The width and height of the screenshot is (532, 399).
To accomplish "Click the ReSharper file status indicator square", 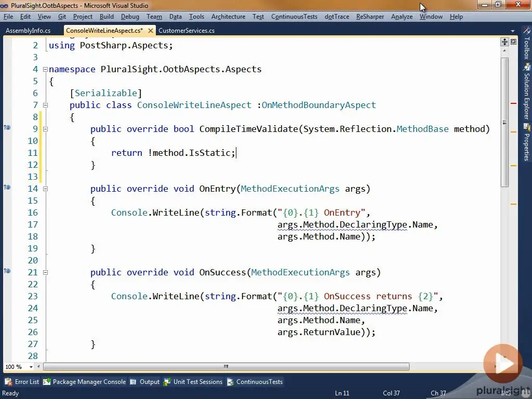I will (514, 42).
